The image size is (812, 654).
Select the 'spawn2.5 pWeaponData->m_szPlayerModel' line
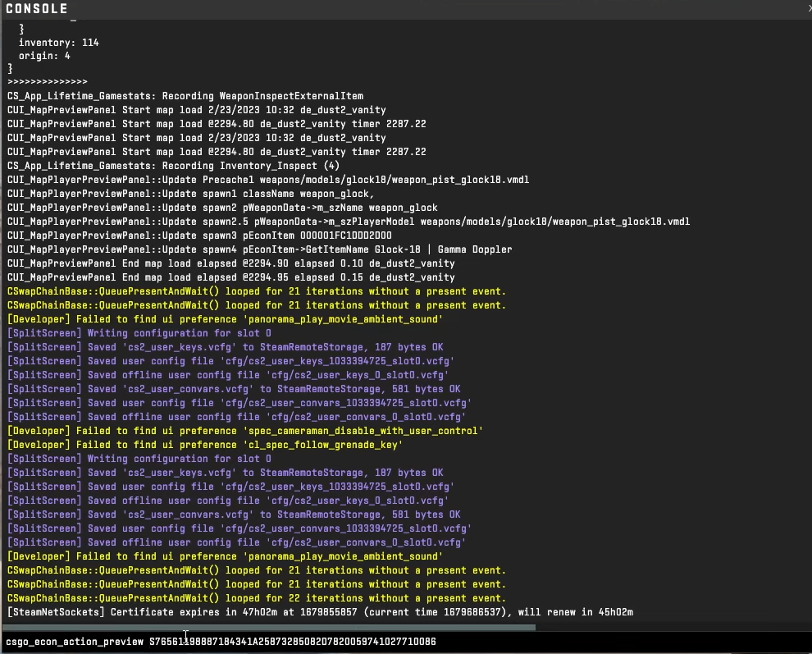point(349,222)
